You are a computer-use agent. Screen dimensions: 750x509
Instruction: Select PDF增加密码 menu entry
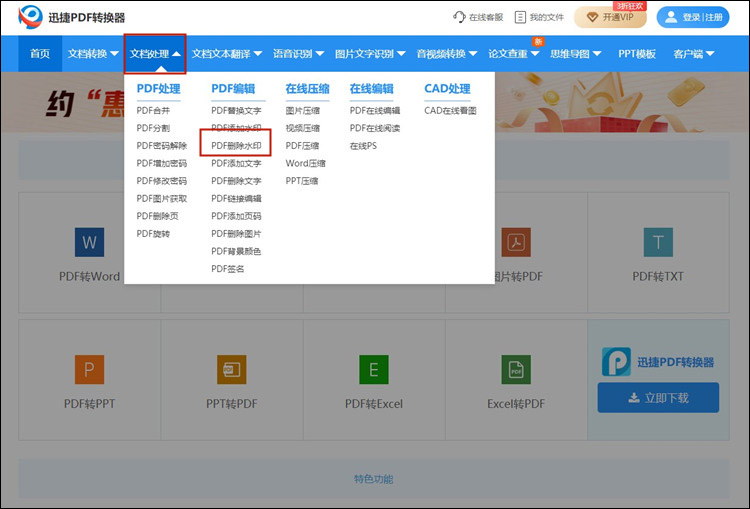coord(162,163)
